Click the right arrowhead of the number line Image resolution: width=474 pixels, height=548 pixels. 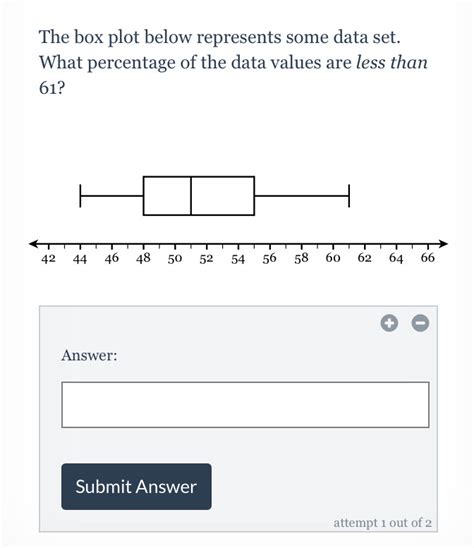[x=443, y=244]
